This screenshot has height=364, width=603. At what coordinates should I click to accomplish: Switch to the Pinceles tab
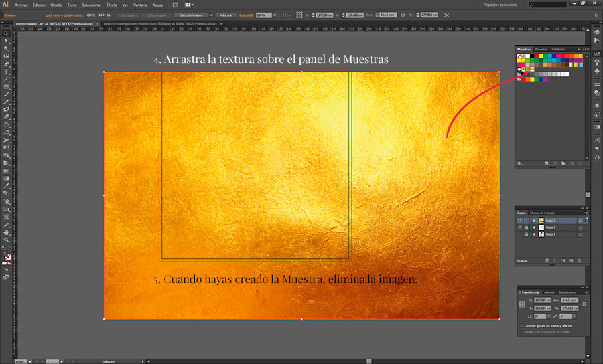(541, 49)
